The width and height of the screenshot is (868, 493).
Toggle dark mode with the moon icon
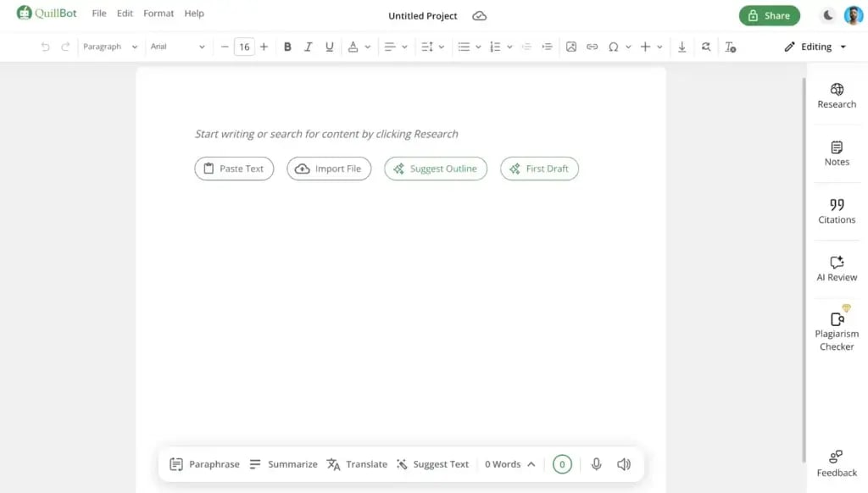click(828, 15)
